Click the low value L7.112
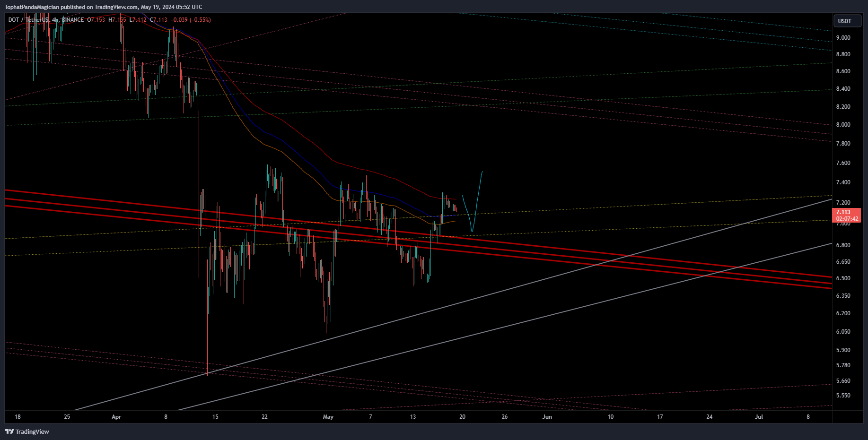The image size is (868, 440). pyautogui.click(x=138, y=20)
